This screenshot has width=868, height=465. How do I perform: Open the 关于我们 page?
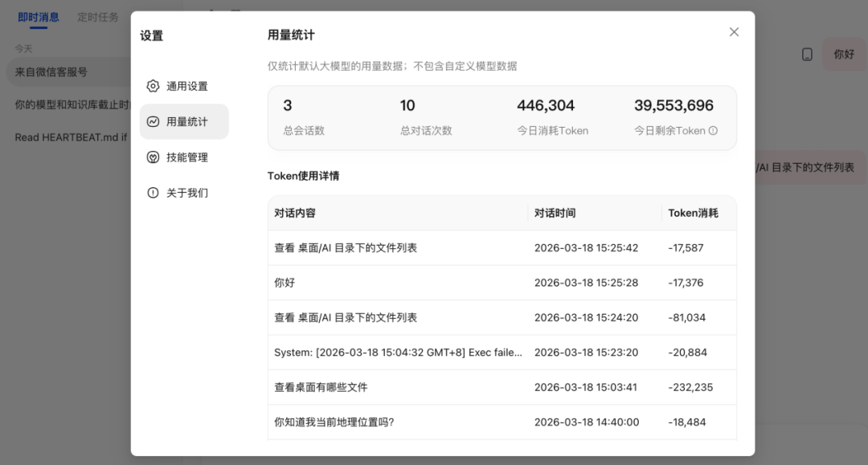[x=186, y=193]
